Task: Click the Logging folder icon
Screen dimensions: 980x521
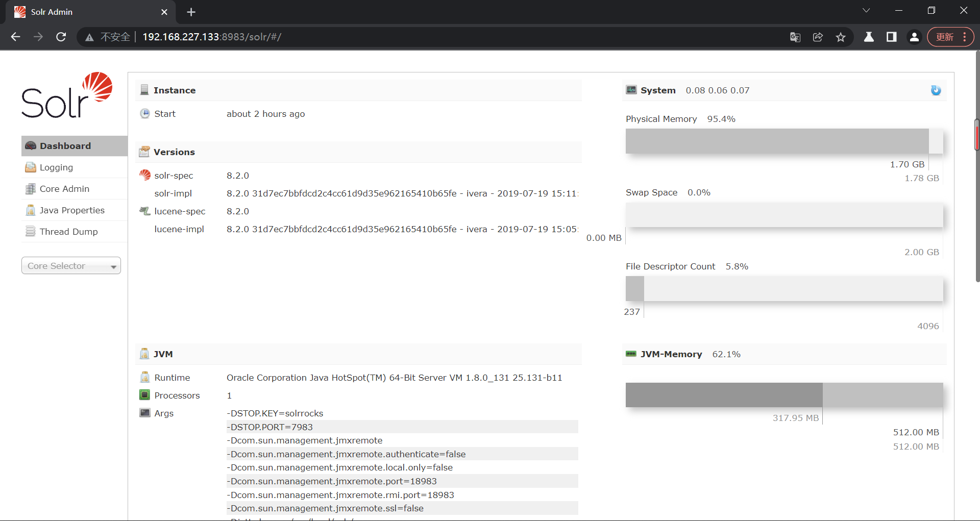Action: pyautogui.click(x=31, y=167)
